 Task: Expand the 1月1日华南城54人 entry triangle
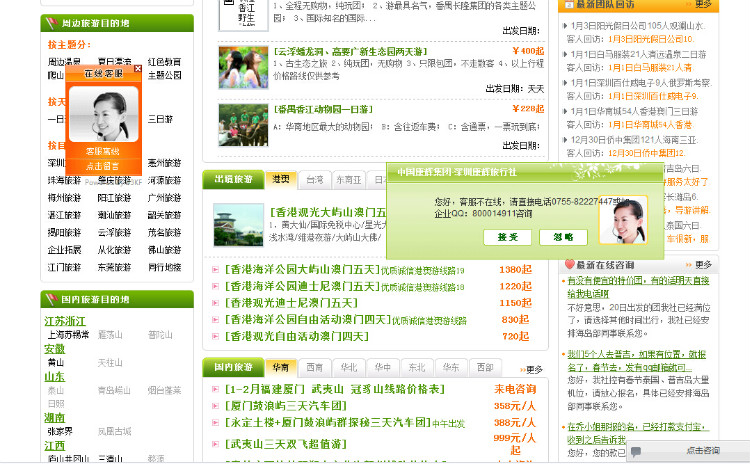[565, 111]
